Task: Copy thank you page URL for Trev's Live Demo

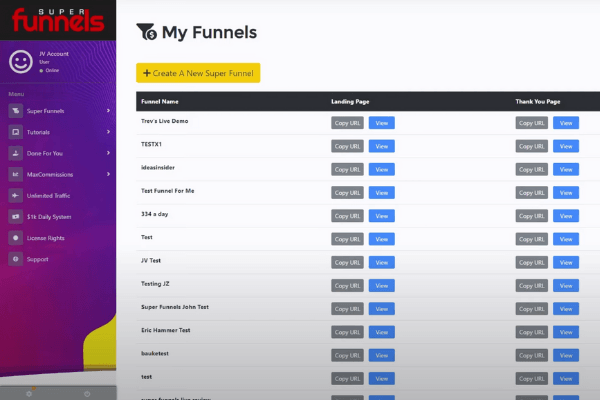Action: (532, 123)
